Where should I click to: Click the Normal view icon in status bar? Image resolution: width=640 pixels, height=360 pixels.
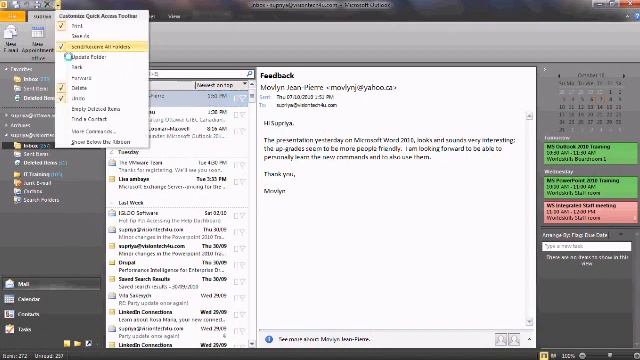tap(544, 356)
